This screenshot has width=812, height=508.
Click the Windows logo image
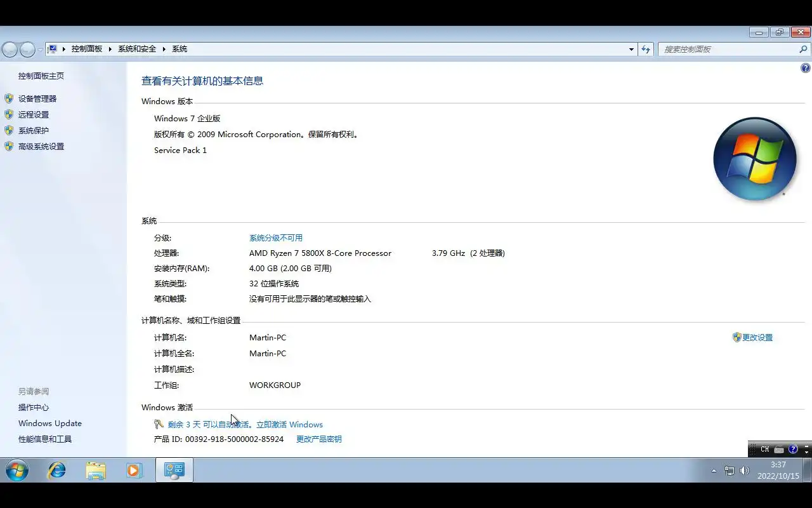point(755,159)
